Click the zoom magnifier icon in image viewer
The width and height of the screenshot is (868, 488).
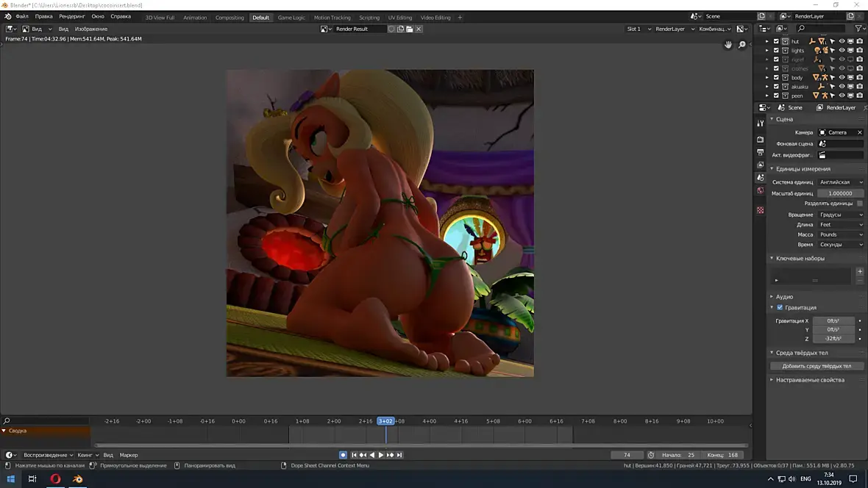pos(742,45)
